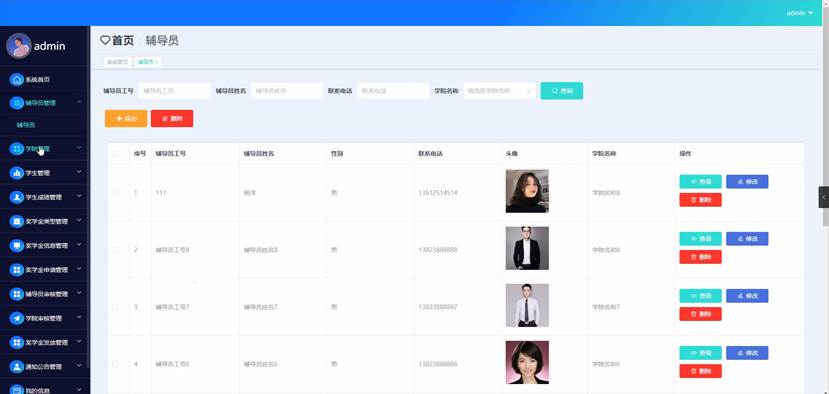
Task: Open the 学院名称 dropdown
Action: click(500, 91)
